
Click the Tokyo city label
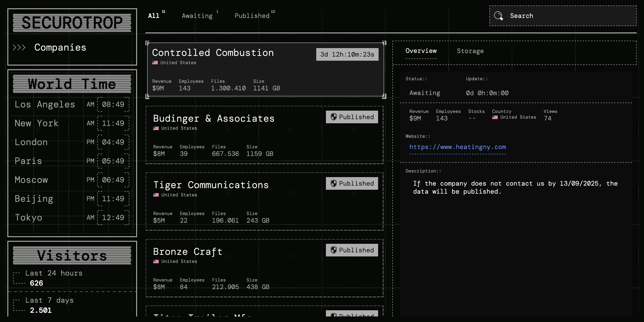tap(29, 218)
